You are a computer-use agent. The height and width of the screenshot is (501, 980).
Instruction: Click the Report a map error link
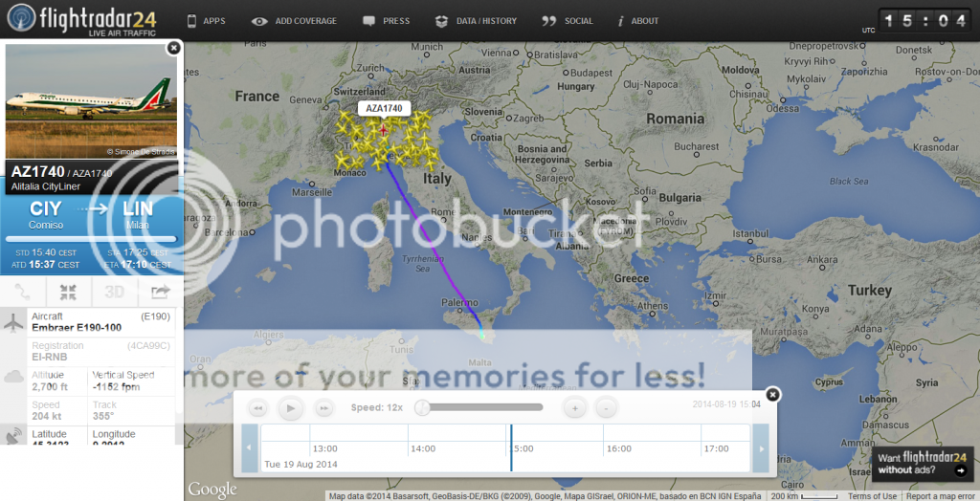coord(941,496)
